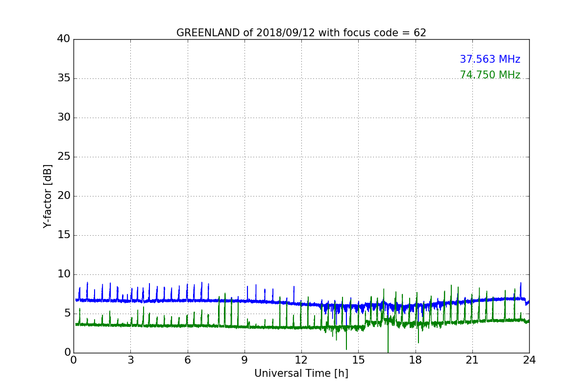
Task: Click the Universal Time [h] axis label
Action: pyautogui.click(x=301, y=373)
